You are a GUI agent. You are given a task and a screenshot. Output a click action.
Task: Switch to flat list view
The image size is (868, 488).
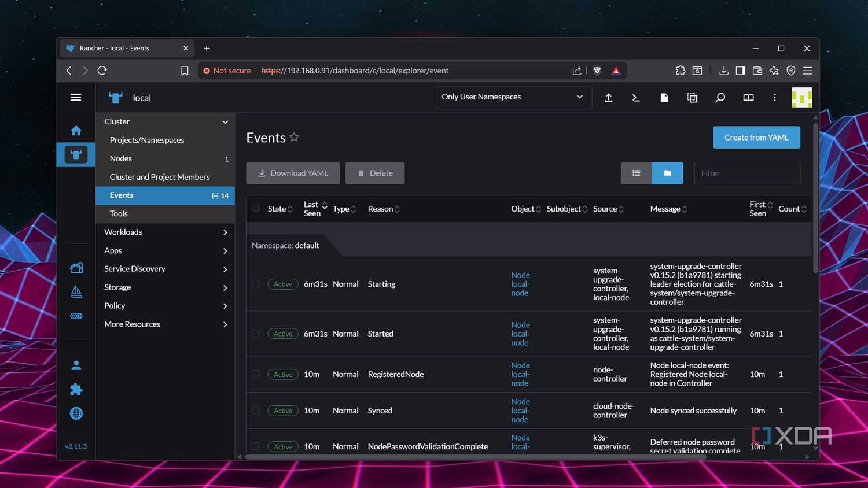(637, 173)
